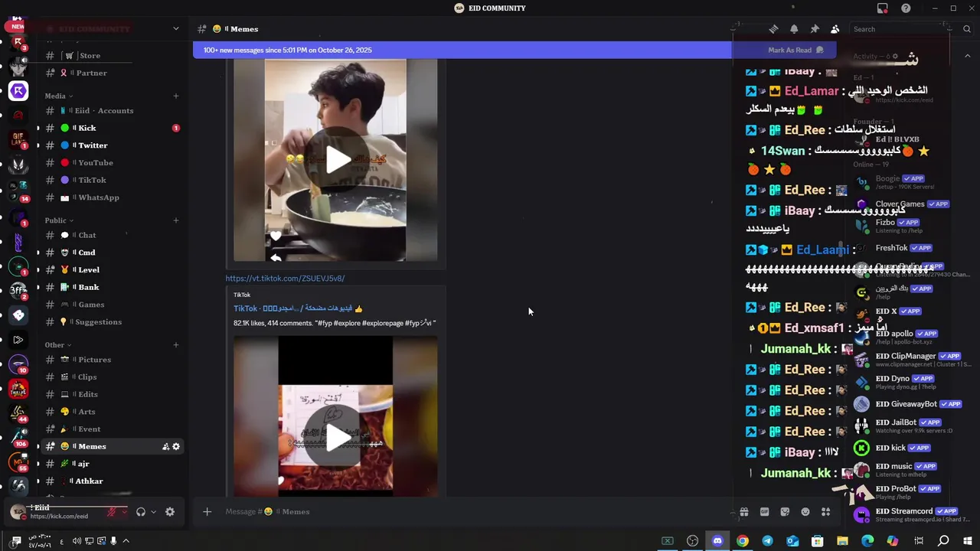Open the volume icon in system tray
The image size is (980, 551).
click(x=77, y=541)
